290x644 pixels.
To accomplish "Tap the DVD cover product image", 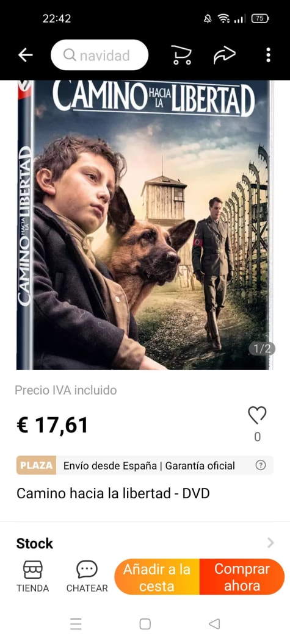I will [x=145, y=225].
